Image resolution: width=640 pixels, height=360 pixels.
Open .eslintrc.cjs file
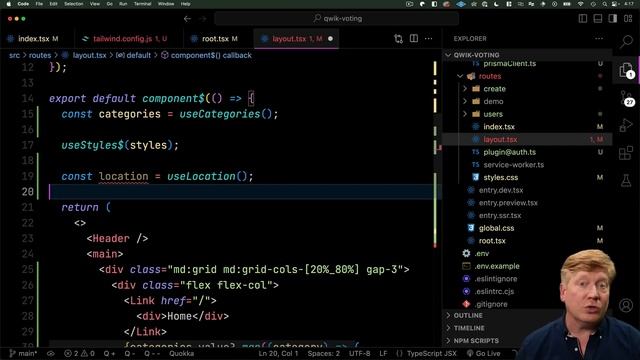coord(494,291)
